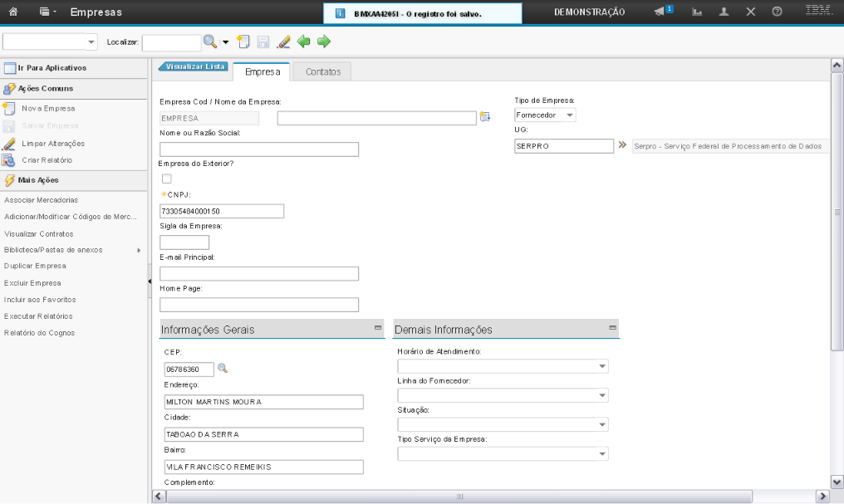This screenshot has width=844, height=504.
Task: Open the Tipo de Empresa dropdown
Action: coord(570,115)
